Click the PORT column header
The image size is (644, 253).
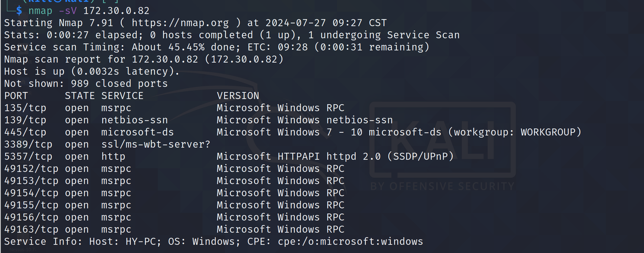(16, 96)
